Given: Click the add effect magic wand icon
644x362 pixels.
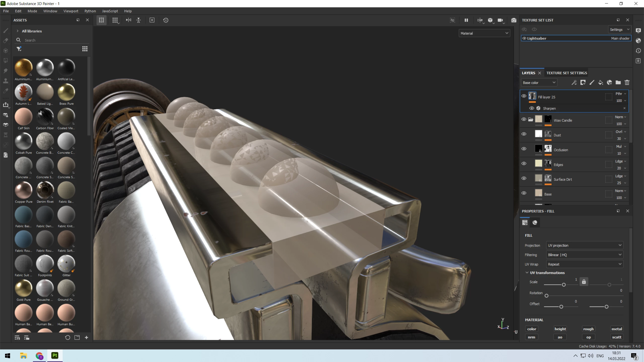Looking at the screenshot, I should click(x=574, y=82).
